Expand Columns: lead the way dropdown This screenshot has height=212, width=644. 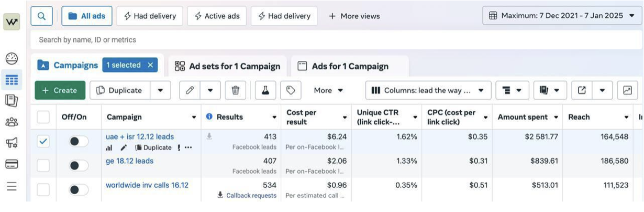click(x=428, y=90)
